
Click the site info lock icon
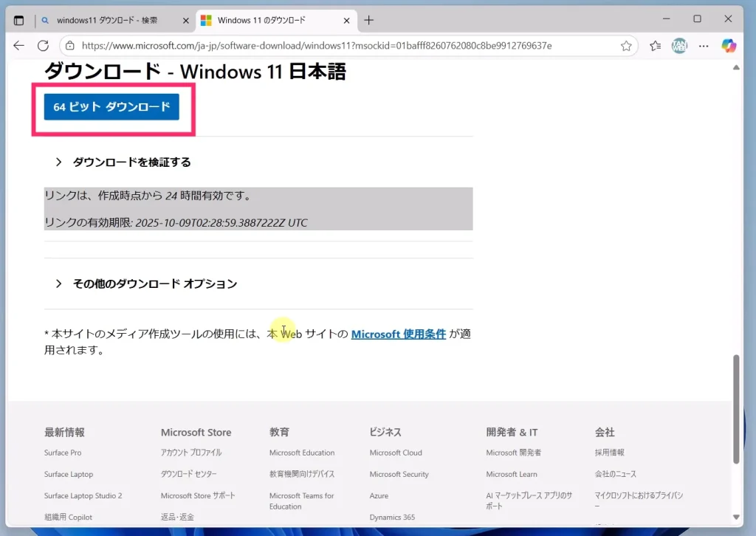point(70,46)
